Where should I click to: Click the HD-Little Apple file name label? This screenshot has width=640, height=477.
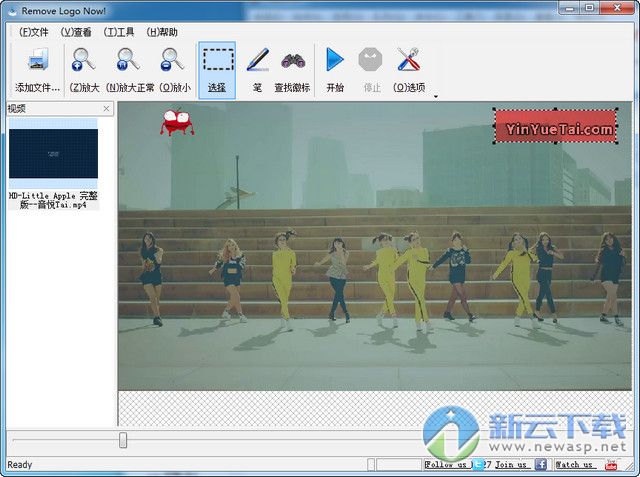(53, 200)
